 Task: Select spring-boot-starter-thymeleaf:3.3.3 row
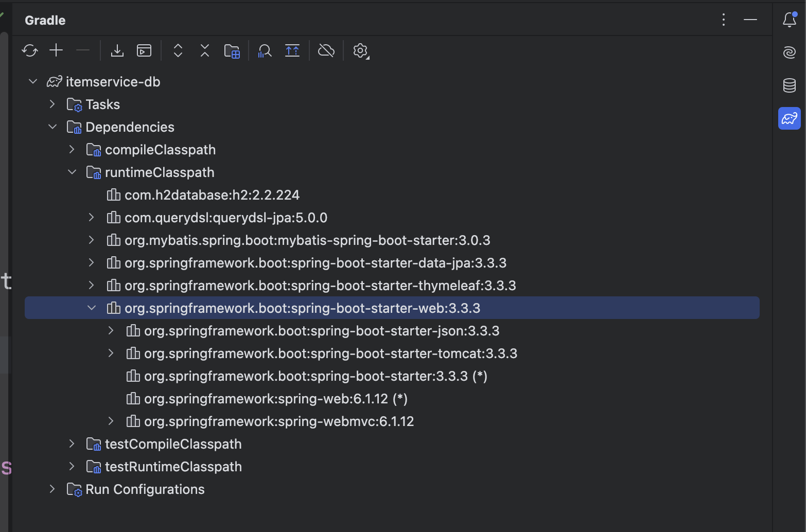point(392,285)
